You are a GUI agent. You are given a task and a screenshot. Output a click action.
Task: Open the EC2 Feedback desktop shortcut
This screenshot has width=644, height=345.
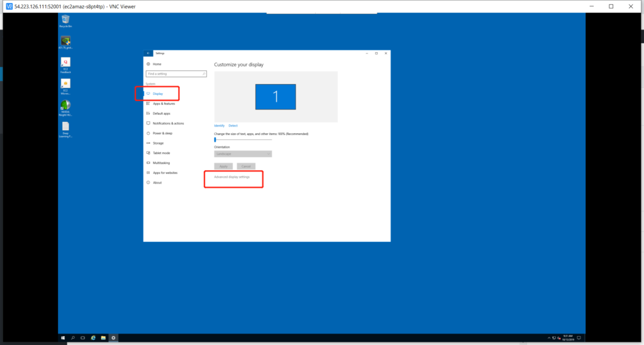pyautogui.click(x=65, y=64)
